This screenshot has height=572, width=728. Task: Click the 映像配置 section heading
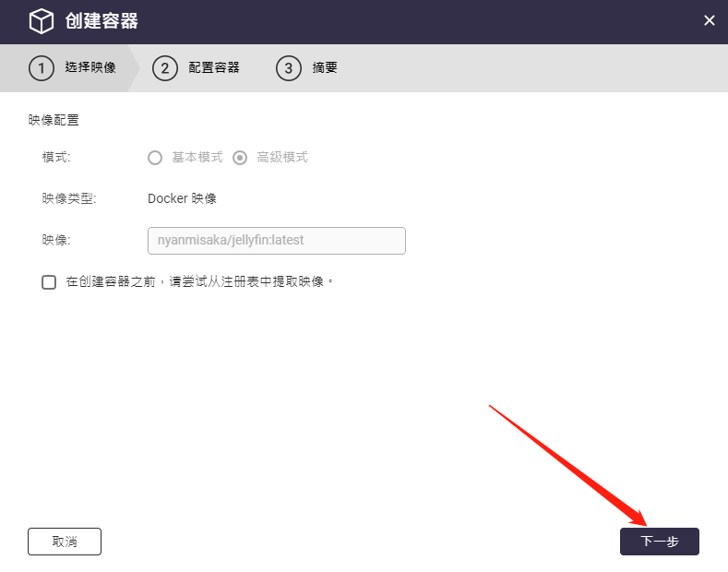[54, 120]
